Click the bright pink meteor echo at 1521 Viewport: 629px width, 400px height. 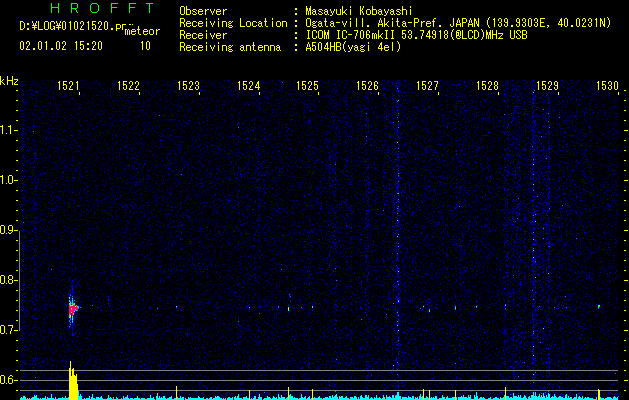pyautogui.click(x=73, y=309)
